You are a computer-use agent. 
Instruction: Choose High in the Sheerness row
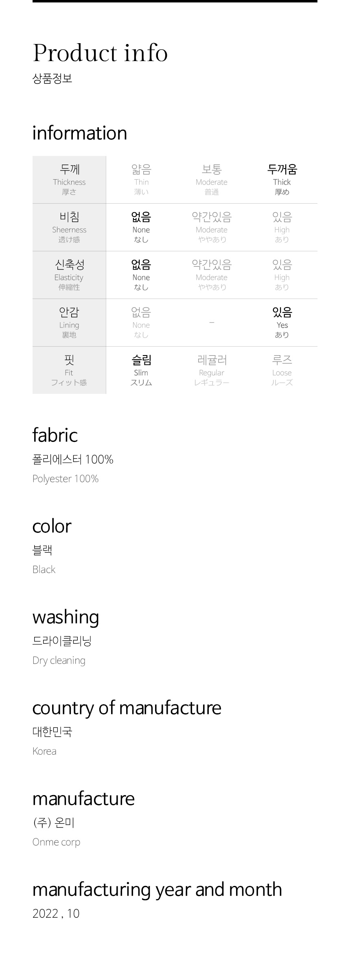click(x=282, y=227)
